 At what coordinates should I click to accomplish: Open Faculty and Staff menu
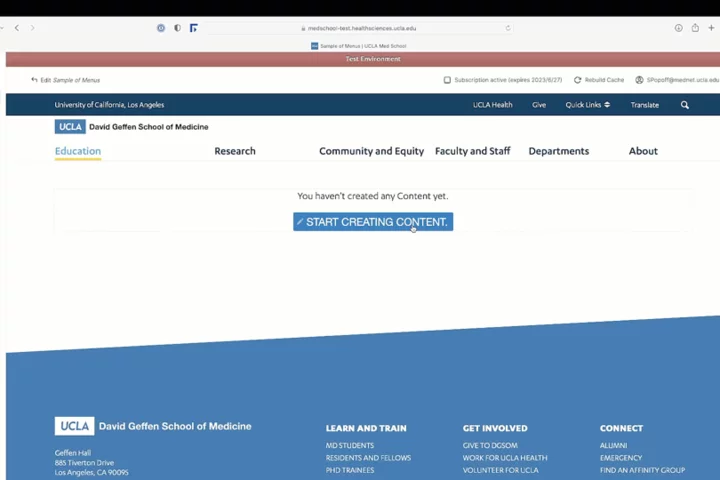pyautogui.click(x=472, y=151)
